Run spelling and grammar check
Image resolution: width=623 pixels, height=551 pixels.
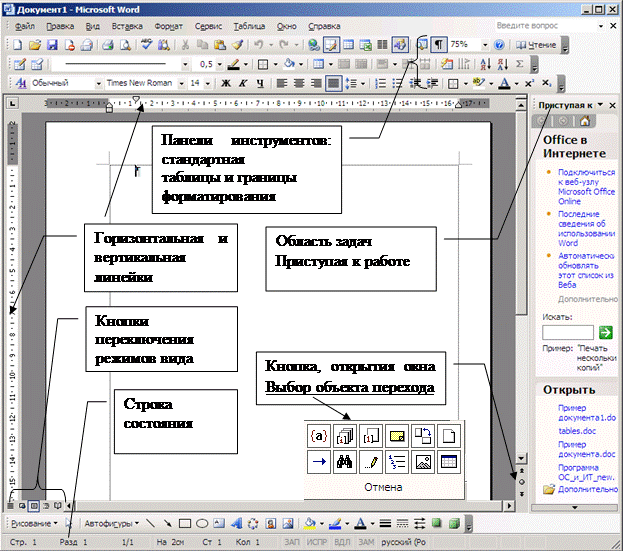coord(147,44)
